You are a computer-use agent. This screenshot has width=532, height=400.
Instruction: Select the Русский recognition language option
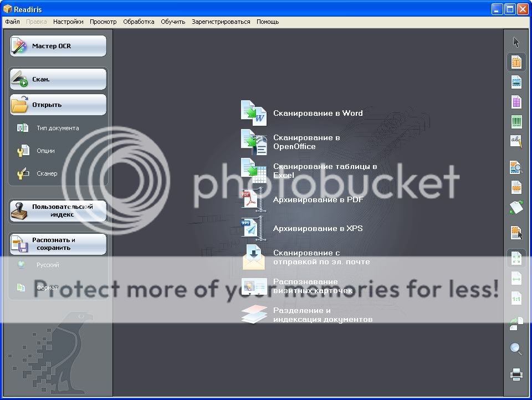[48, 265]
